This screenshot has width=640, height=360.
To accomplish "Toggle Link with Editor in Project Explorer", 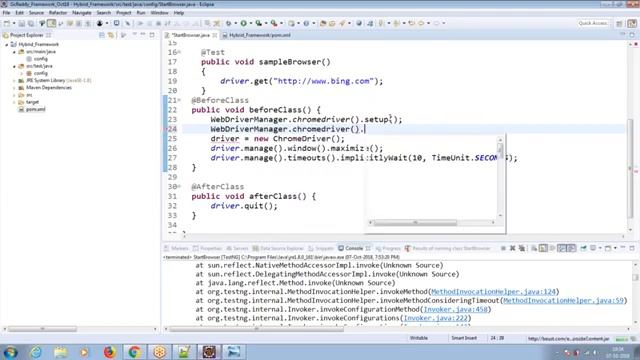I will click(x=111, y=35).
